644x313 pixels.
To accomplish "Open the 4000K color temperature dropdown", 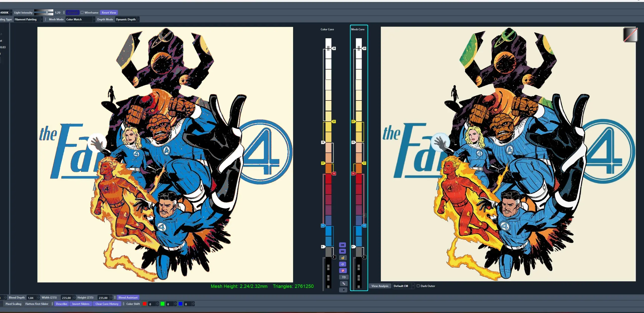I will click(x=6, y=13).
